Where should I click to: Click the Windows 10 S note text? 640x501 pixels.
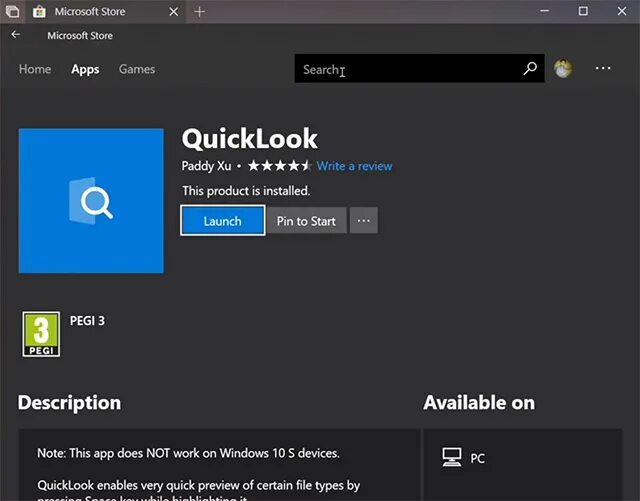(x=188, y=453)
